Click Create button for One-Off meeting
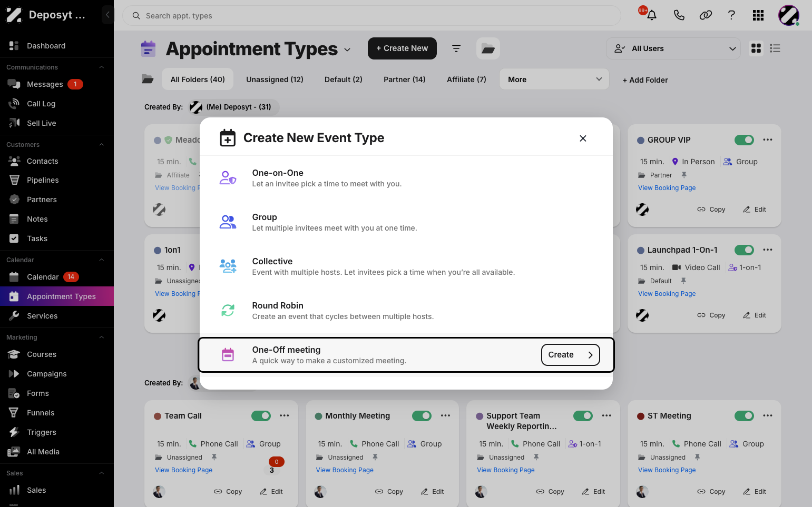 [x=570, y=355]
